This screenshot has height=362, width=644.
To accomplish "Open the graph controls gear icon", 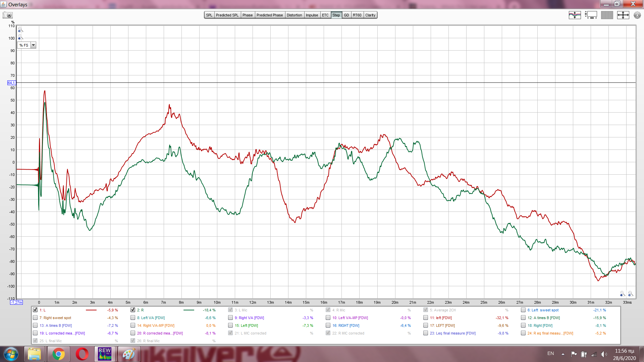I will click(637, 15).
